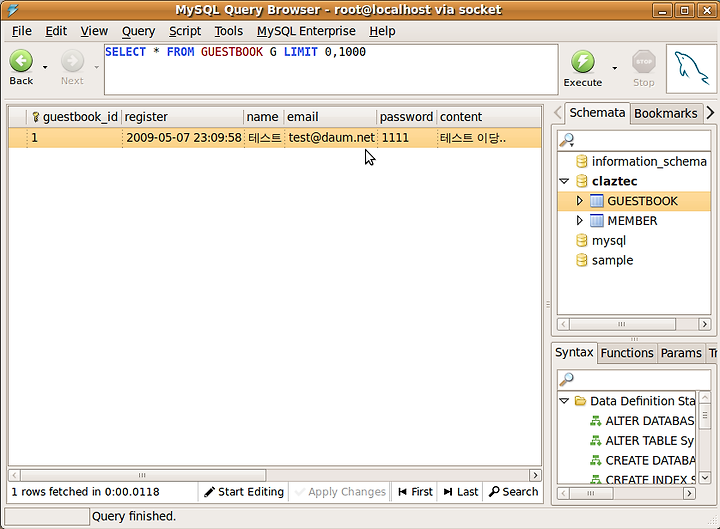The height and width of the screenshot is (529, 720).
Task: Select the information_schema database icon
Action: tap(581, 161)
